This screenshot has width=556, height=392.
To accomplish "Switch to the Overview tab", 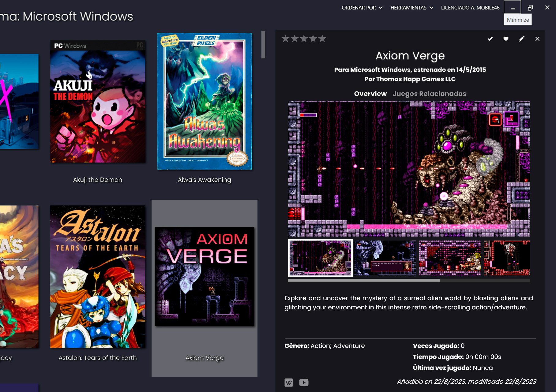I will (x=370, y=94).
